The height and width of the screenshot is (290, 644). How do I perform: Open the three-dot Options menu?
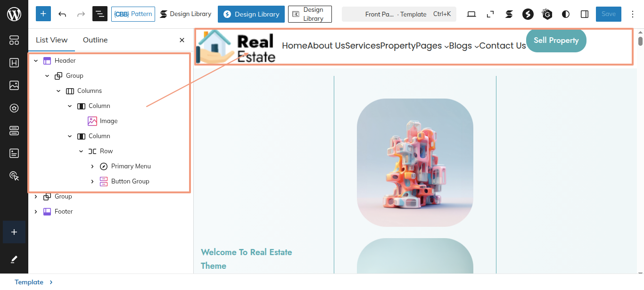click(x=633, y=14)
